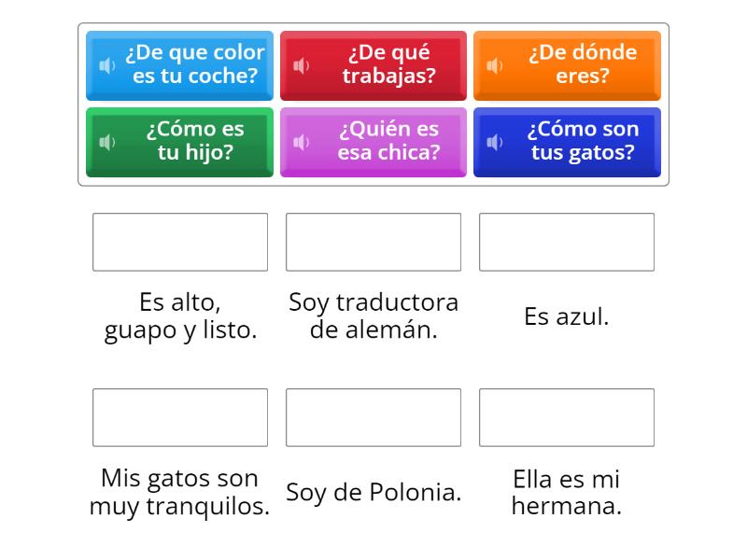Select the blue card '¿De que color es tu coche?'

[x=187, y=65]
